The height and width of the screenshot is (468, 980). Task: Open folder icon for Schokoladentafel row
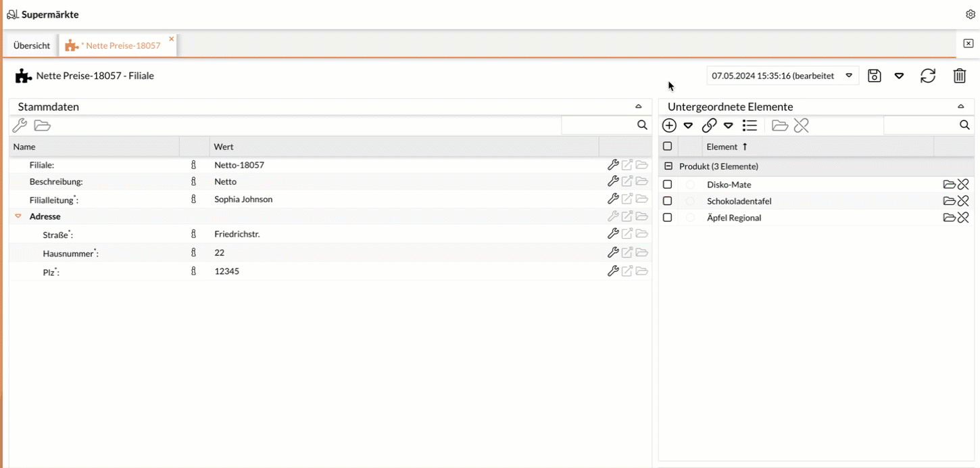[x=949, y=201]
